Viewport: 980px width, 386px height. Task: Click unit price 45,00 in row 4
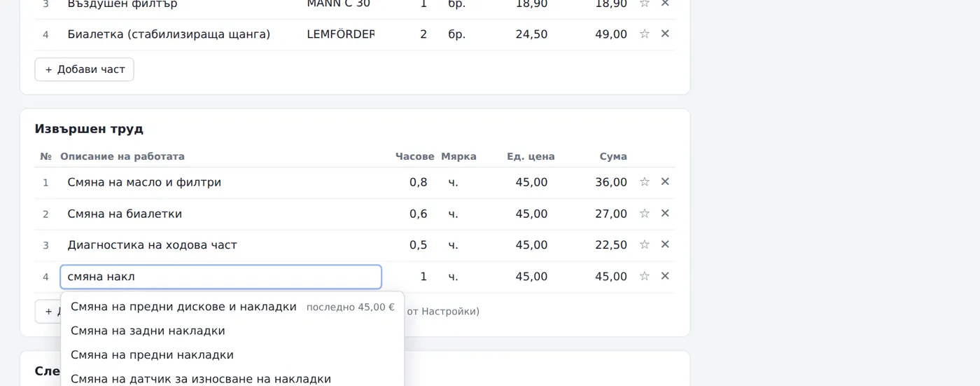point(531,277)
